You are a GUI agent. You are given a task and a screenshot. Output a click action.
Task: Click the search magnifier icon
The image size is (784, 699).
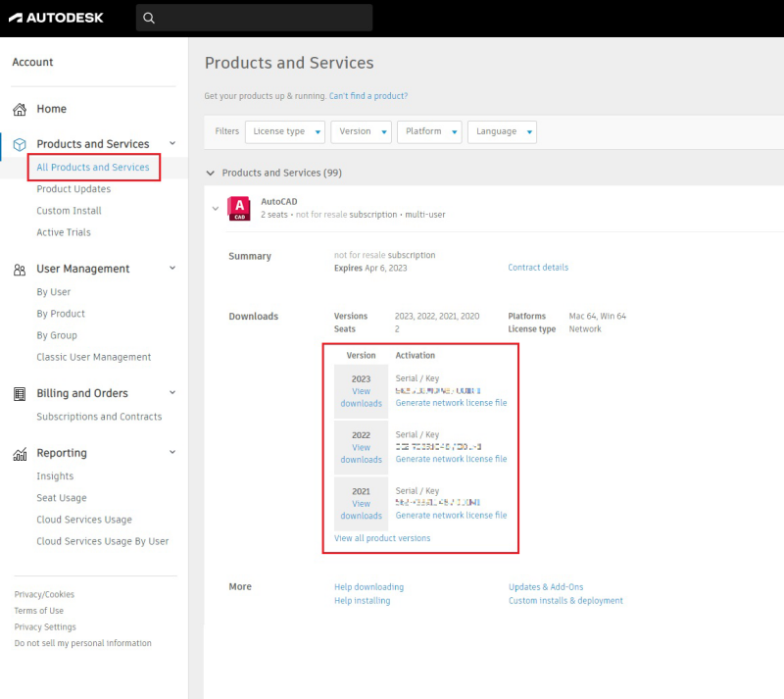(149, 18)
